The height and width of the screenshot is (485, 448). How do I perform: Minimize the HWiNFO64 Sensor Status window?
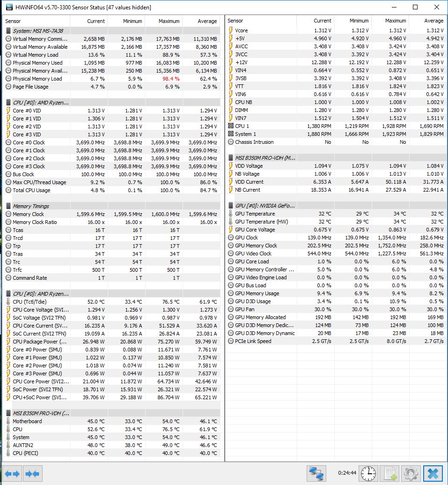tap(394, 7)
